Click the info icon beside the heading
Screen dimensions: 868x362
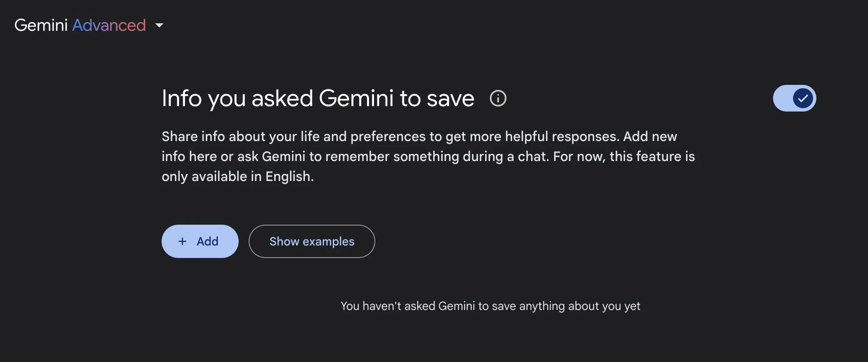[498, 99]
